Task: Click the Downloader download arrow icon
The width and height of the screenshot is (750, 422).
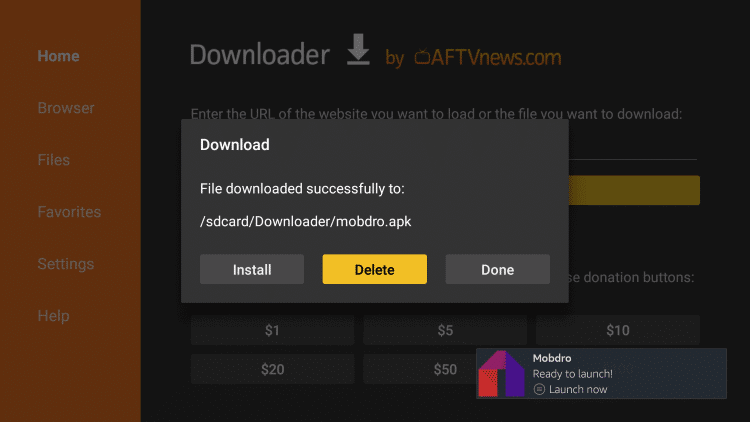Action: point(358,49)
